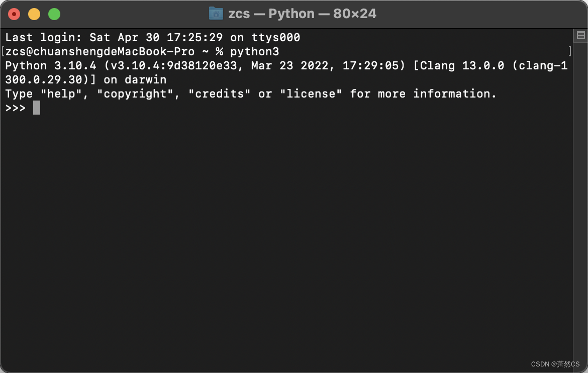The width and height of the screenshot is (588, 373).
Task: Click the split pane icon
Action: 580,35
